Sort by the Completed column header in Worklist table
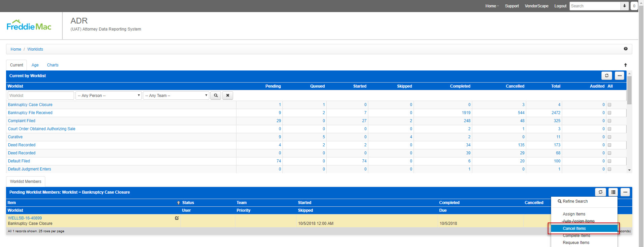This screenshot has width=644, height=247. tap(460, 86)
